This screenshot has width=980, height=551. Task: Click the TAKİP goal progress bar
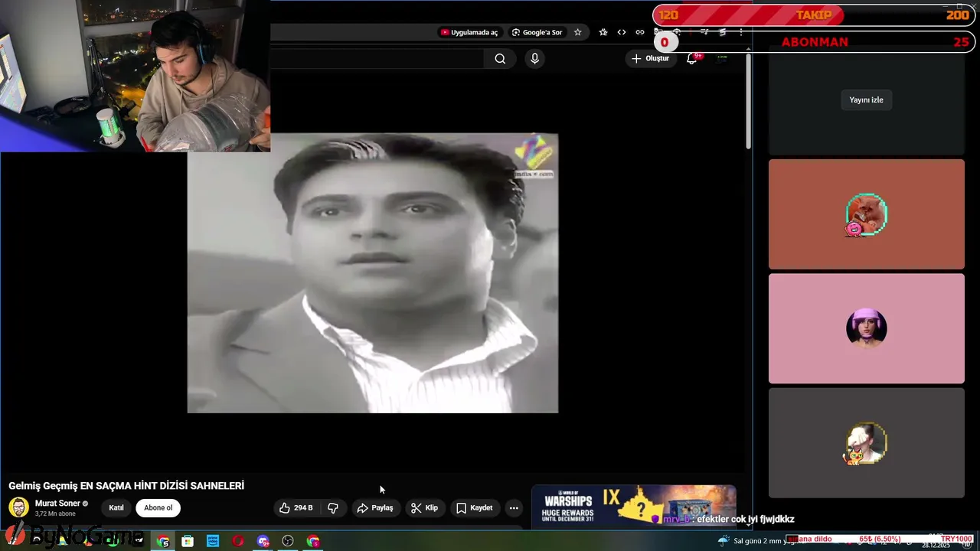(812, 15)
